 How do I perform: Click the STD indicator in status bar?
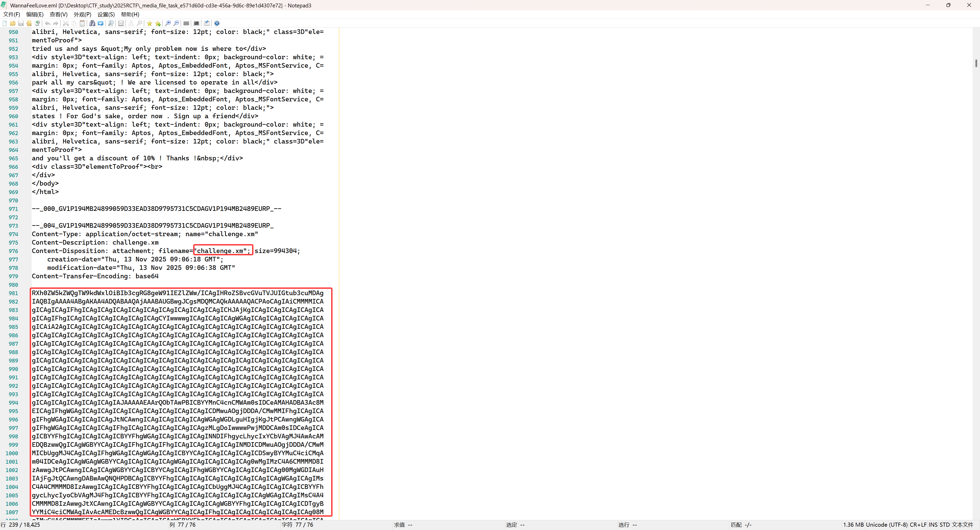point(944,525)
